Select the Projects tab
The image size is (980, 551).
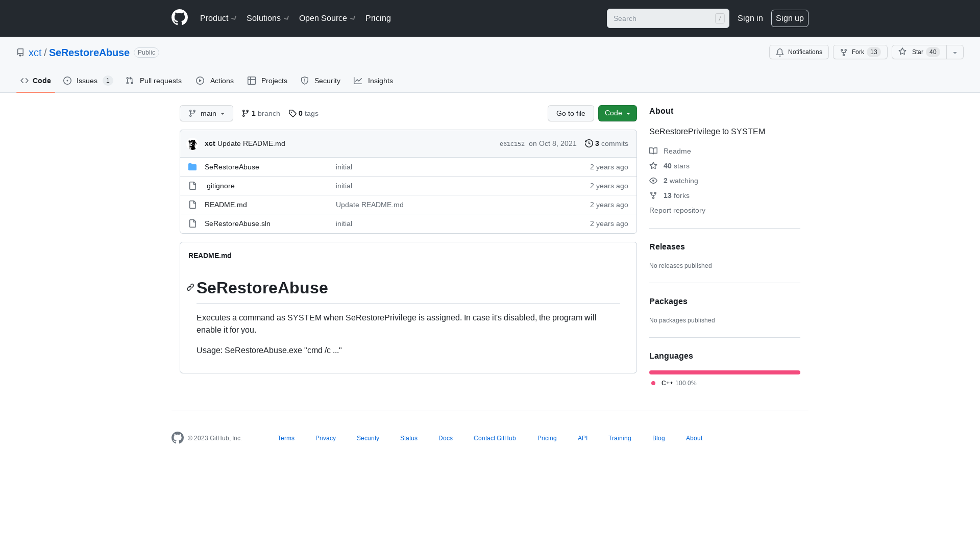[x=267, y=80]
